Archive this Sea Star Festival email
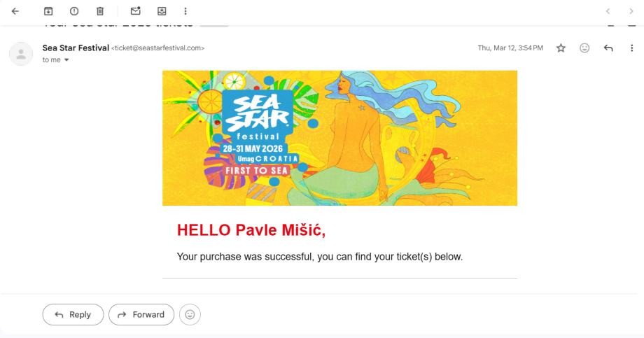The image size is (644, 338). [48, 10]
